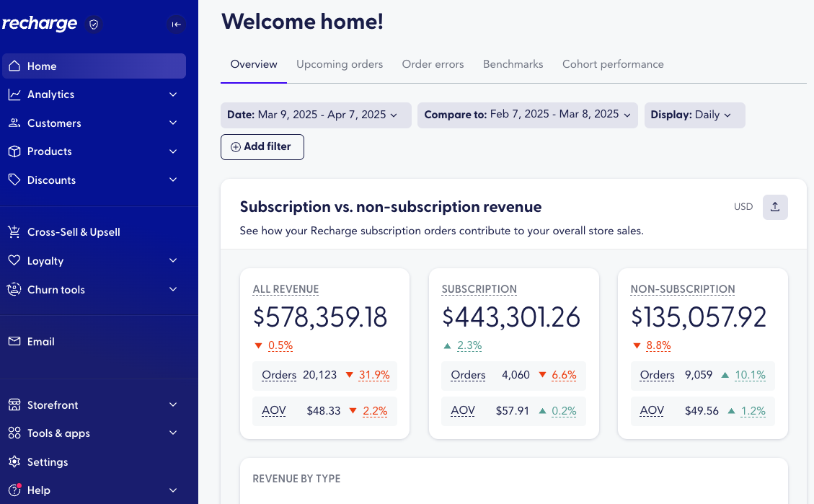814x504 pixels.
Task: Open the Display Daily dropdown
Action: [694, 115]
